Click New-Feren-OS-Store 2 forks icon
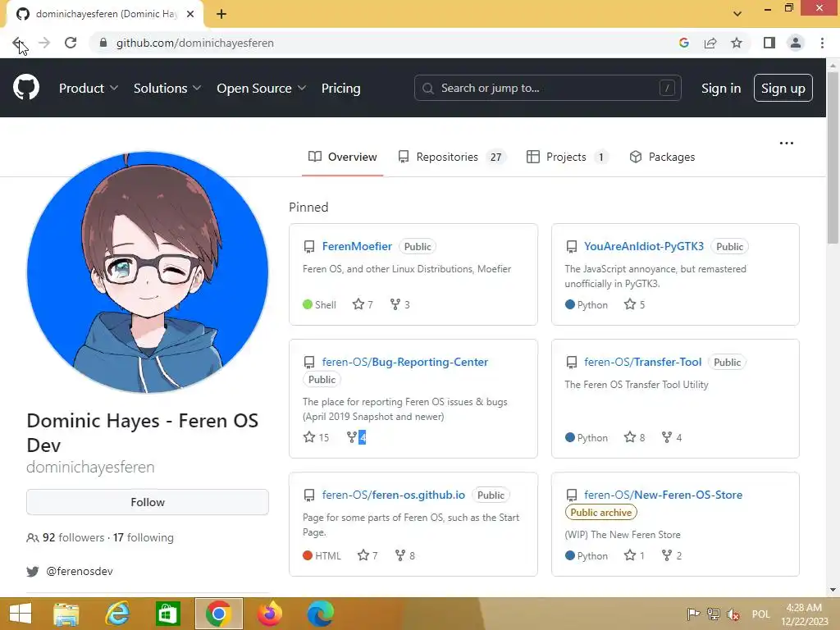The image size is (840, 630). tap(666, 555)
